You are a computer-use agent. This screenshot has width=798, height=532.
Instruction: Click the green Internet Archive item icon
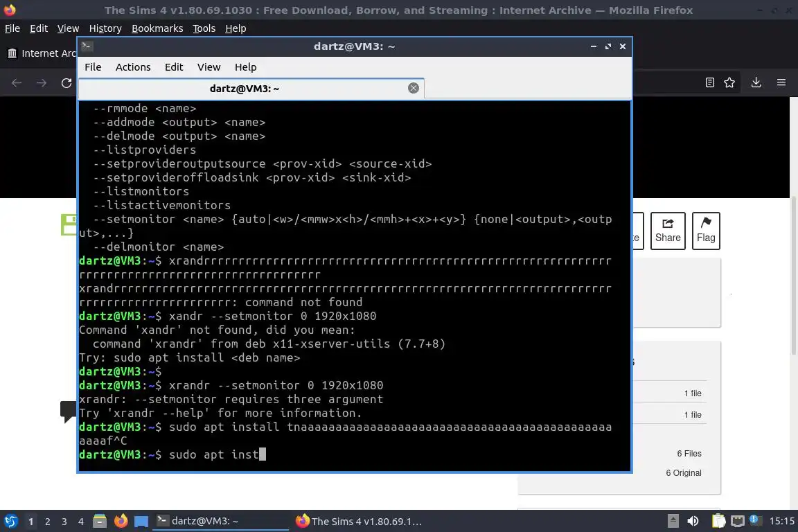[69, 225]
